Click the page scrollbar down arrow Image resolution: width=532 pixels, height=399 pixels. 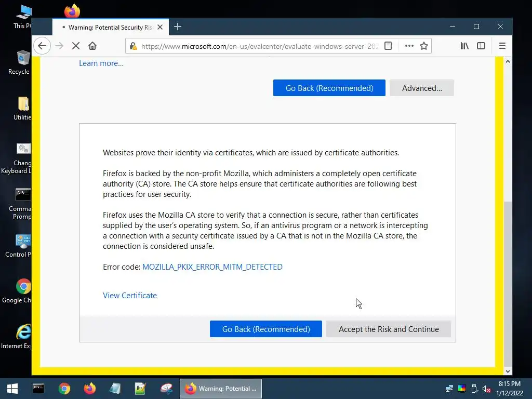click(508, 371)
